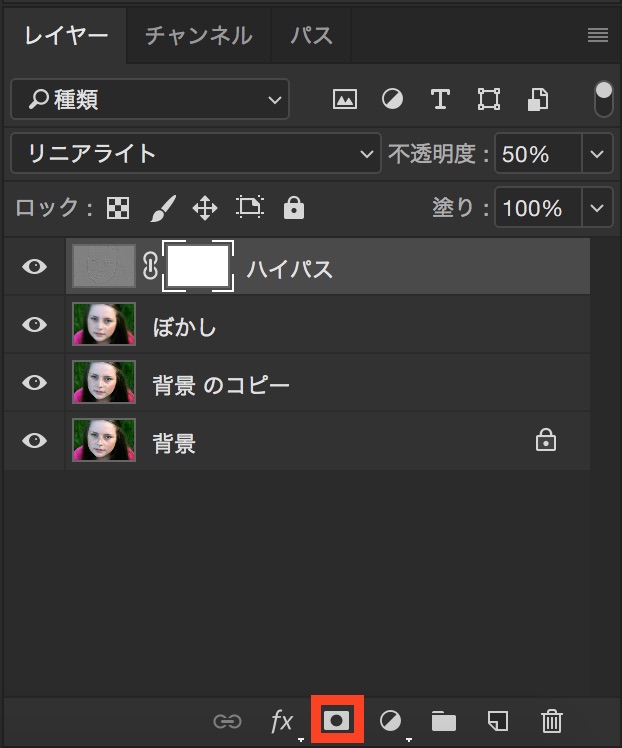Screen dimensions: 622x748
Task: Create a new layer group folder
Action: tap(444, 721)
